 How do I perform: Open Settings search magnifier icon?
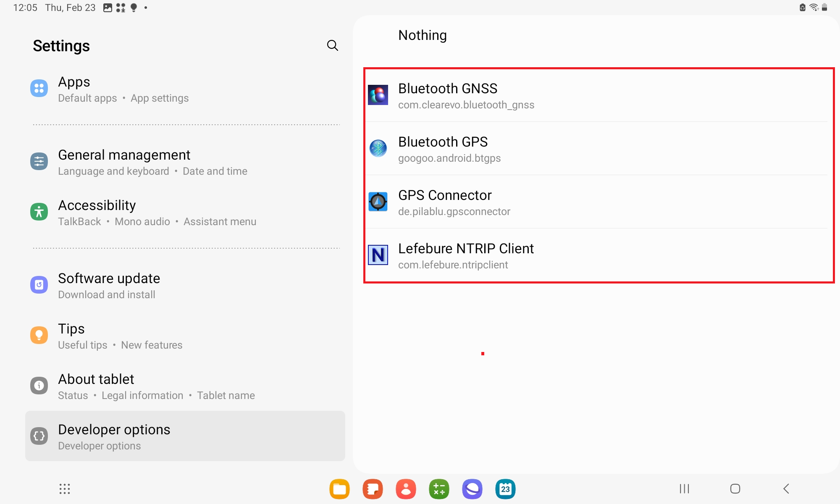pos(332,45)
